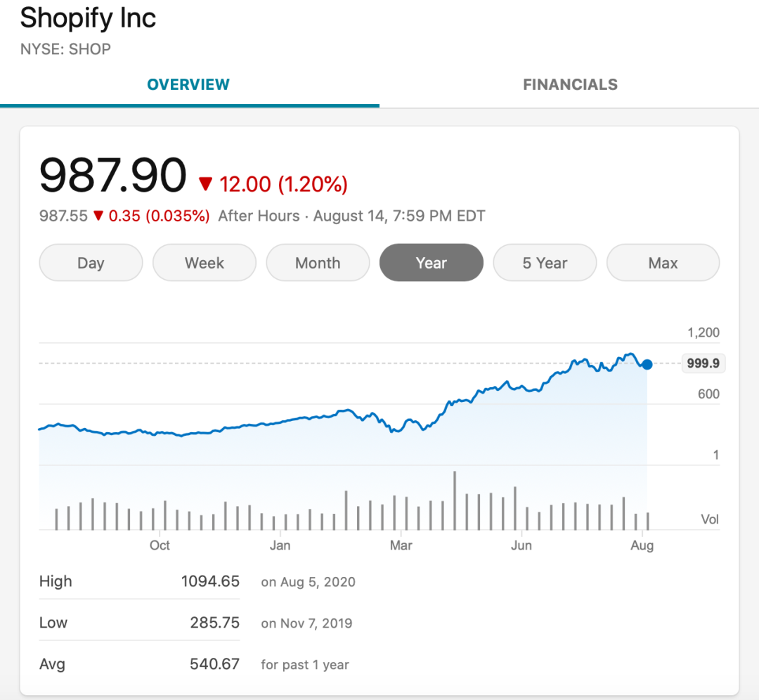
Task: Click the large 987.90 share price
Action: tap(113, 176)
